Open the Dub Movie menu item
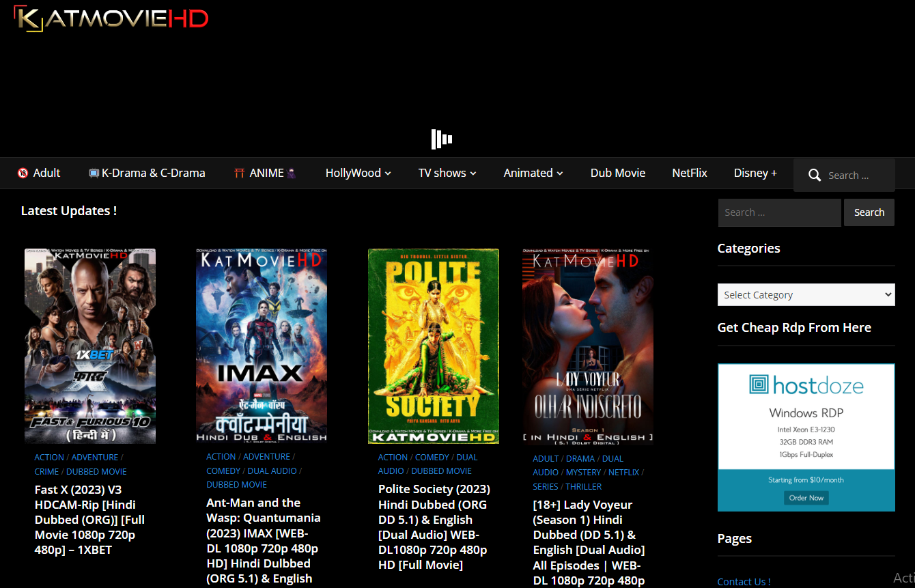The width and height of the screenshot is (915, 588). click(x=618, y=173)
